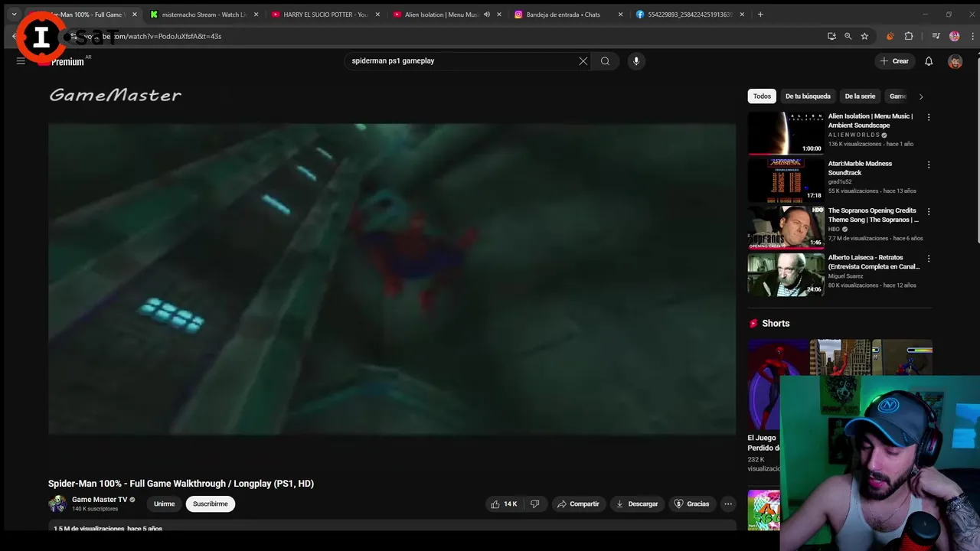Open the tab search dropdown arrow
The width and height of the screenshot is (980, 551).
[x=14, y=15]
